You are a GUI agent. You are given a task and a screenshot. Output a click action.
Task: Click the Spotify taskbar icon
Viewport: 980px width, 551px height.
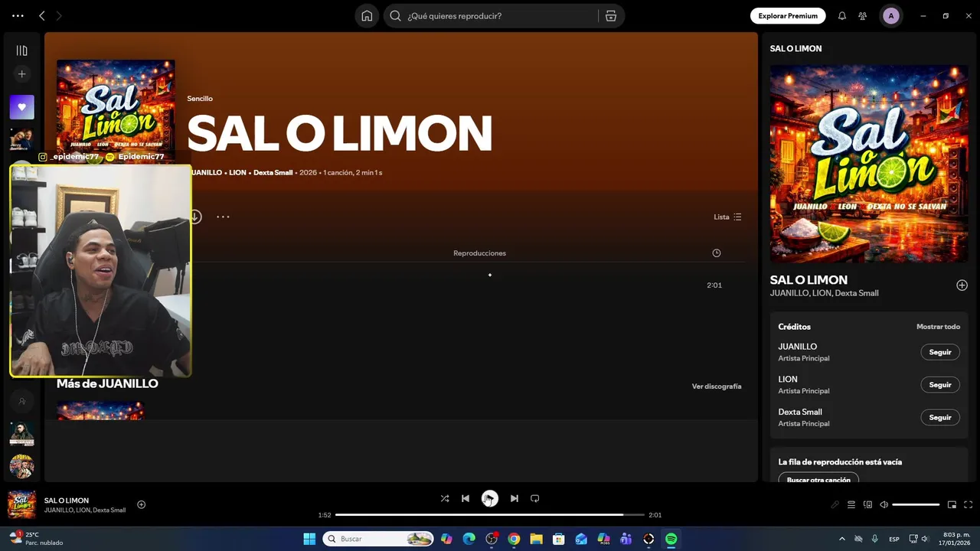tap(671, 539)
